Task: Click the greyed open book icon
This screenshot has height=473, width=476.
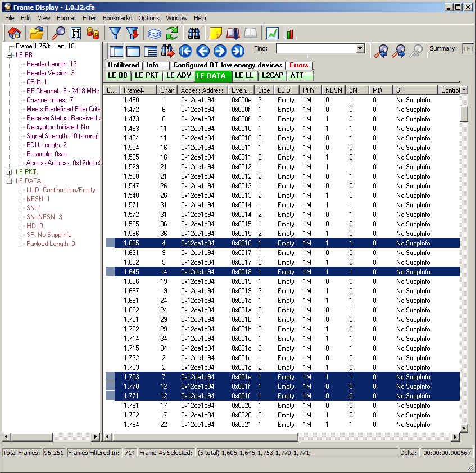Action: (251, 33)
